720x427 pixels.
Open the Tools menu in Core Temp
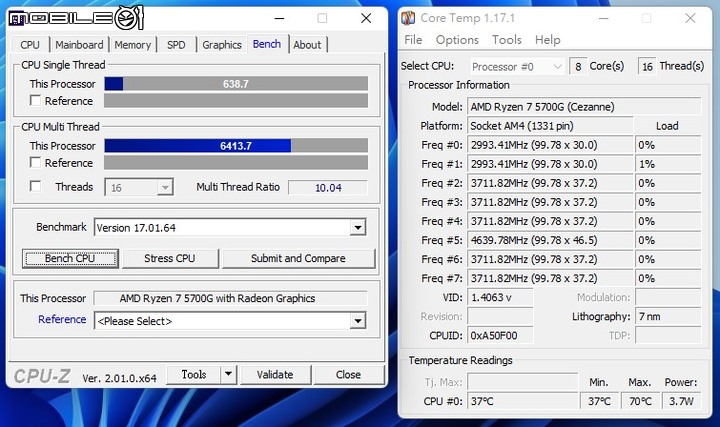point(507,40)
